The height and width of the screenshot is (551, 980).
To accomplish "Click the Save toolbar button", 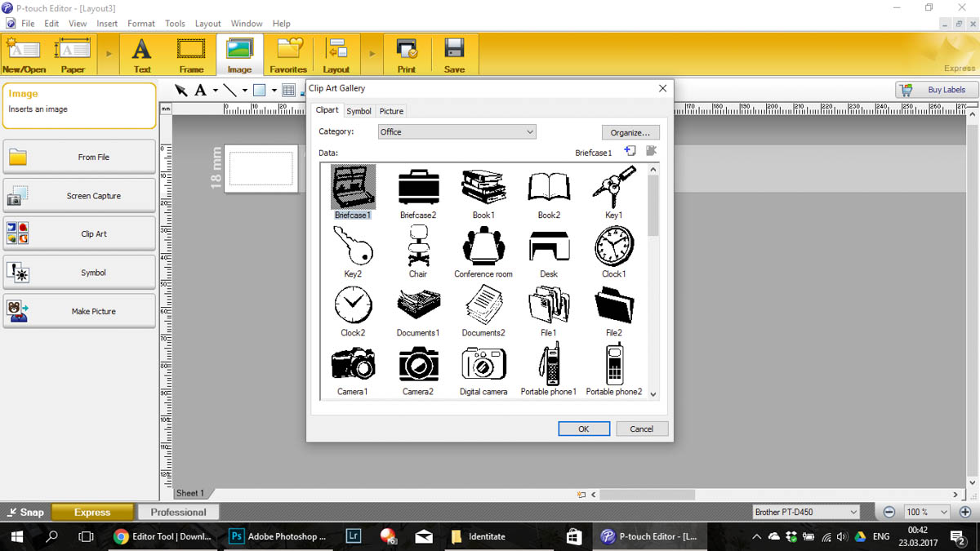I will (x=455, y=55).
